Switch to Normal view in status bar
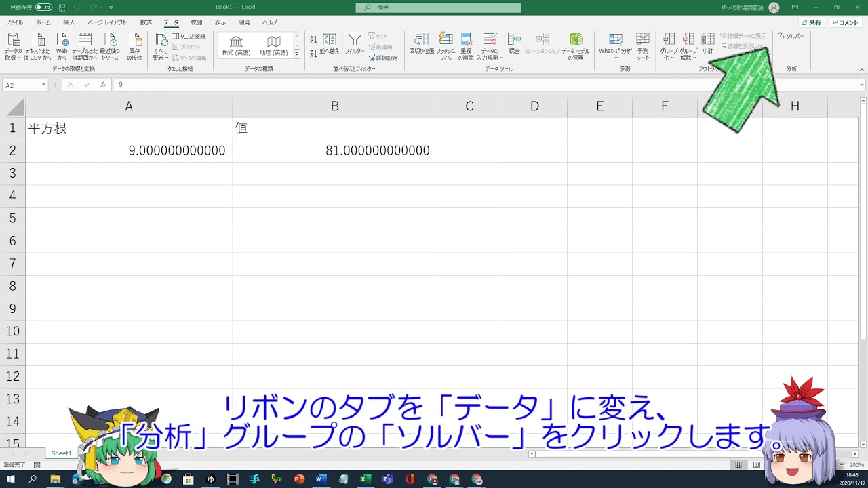Screen dimensions: 868x488 pyautogui.click(x=738, y=465)
